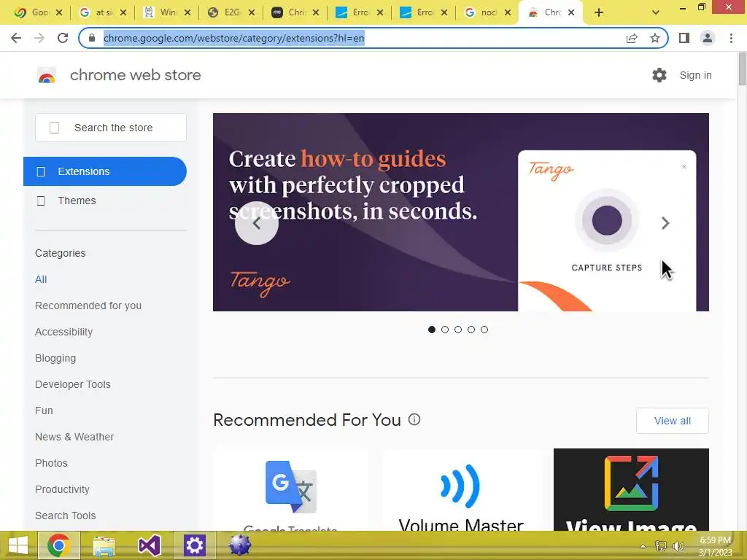Switch to the 'Win' browser tab
The width and height of the screenshot is (747, 560).
167,13
